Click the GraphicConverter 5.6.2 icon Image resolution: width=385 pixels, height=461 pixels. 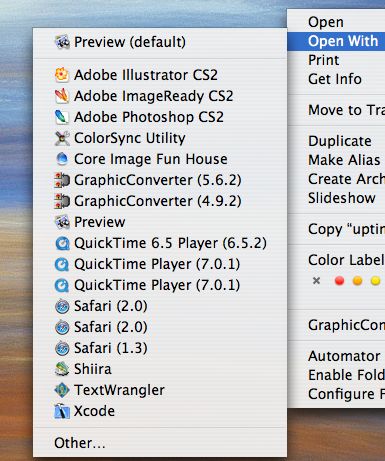point(62,180)
